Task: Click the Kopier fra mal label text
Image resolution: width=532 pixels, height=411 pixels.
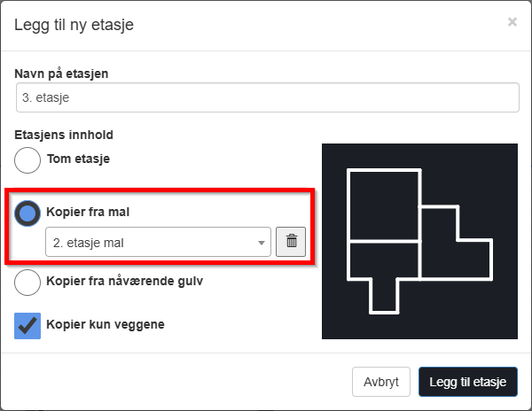Action: click(86, 213)
